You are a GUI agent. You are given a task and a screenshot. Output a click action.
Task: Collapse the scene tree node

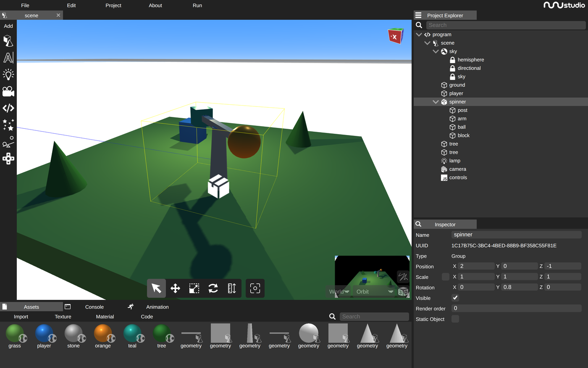427,43
